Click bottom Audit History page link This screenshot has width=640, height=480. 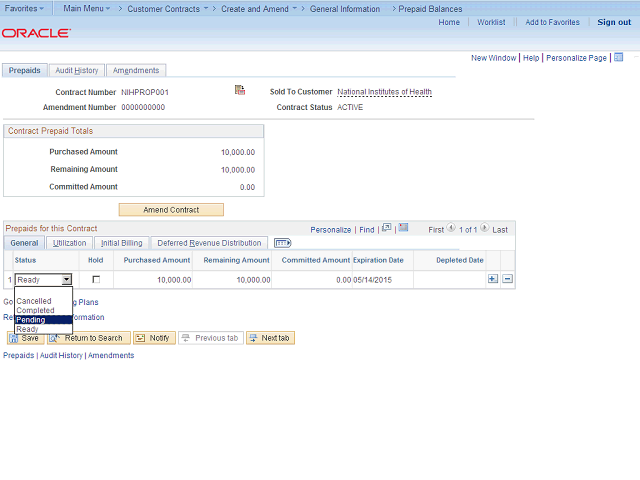(61, 355)
